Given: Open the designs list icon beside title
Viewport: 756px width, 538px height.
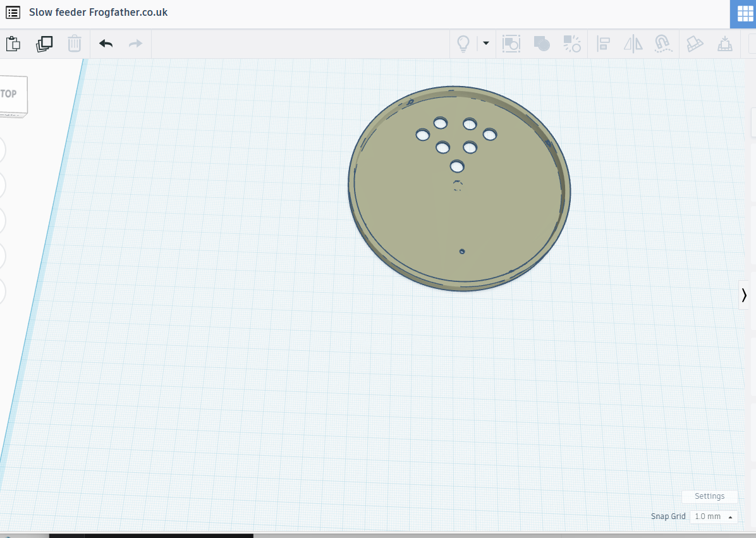Looking at the screenshot, I should click(13, 13).
